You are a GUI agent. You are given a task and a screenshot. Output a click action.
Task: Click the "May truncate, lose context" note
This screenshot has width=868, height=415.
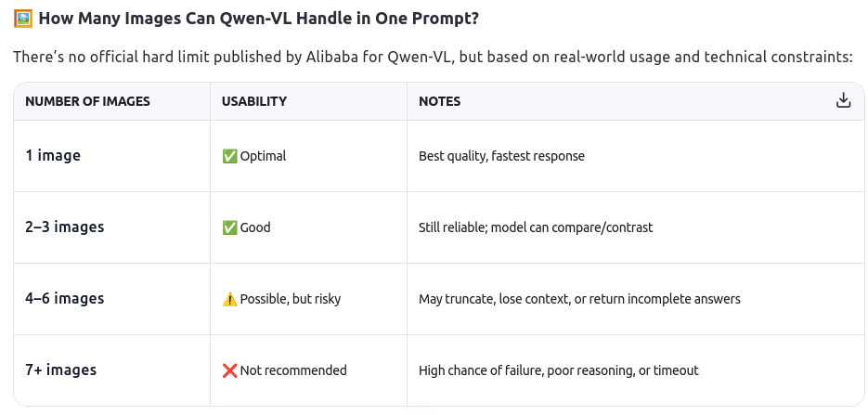point(579,299)
